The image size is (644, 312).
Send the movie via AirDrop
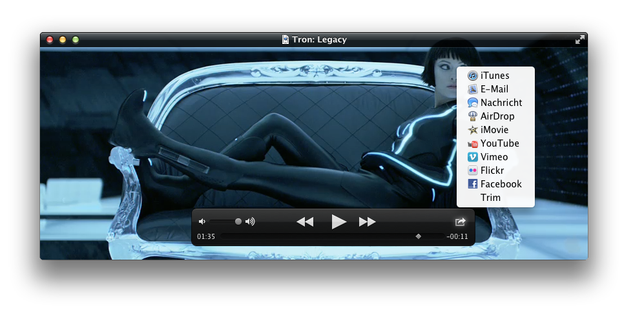495,116
